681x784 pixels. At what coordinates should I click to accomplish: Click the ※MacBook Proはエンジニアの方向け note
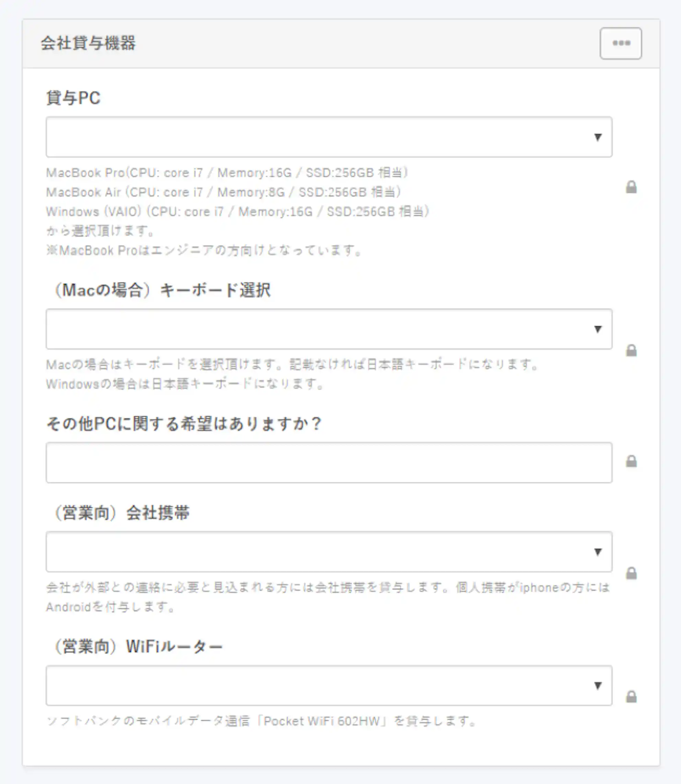204,250
